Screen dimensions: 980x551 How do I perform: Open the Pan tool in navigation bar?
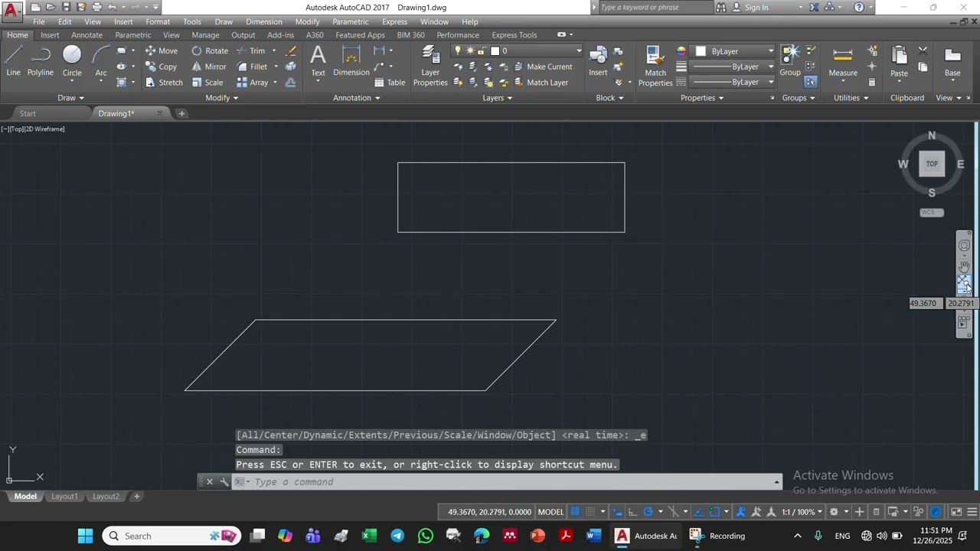(964, 265)
